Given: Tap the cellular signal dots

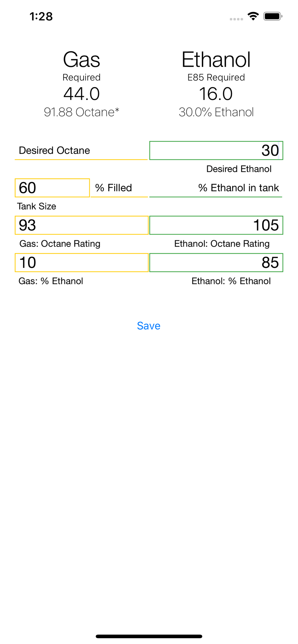Looking at the screenshot, I should pyautogui.click(x=236, y=19).
